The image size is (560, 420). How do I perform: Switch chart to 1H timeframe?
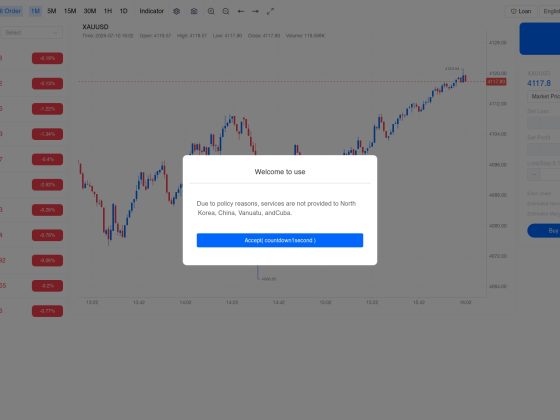click(x=108, y=11)
